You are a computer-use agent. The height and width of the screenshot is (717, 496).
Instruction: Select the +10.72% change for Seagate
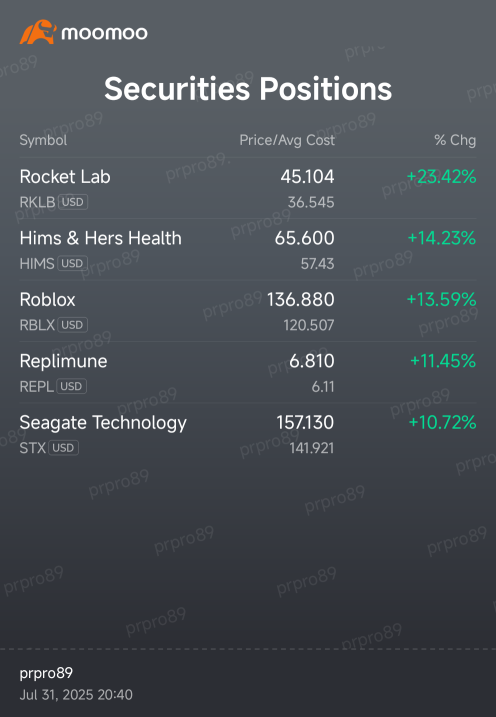coord(442,423)
